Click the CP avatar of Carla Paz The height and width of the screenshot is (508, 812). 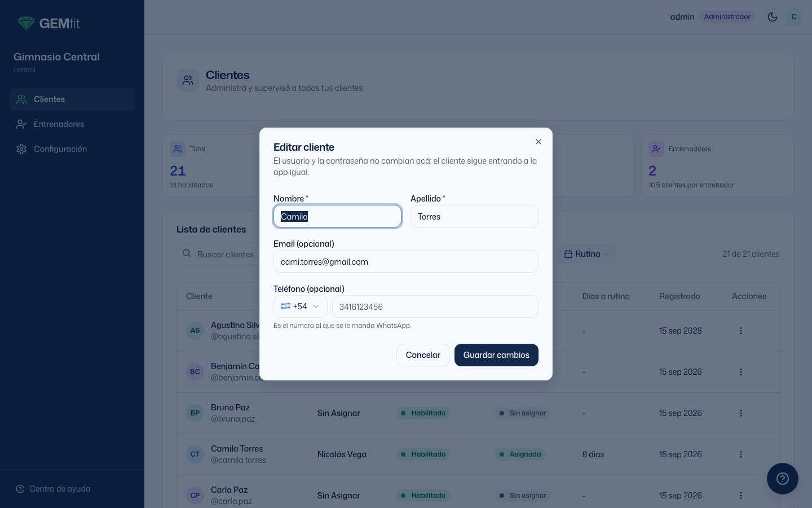[x=195, y=496]
